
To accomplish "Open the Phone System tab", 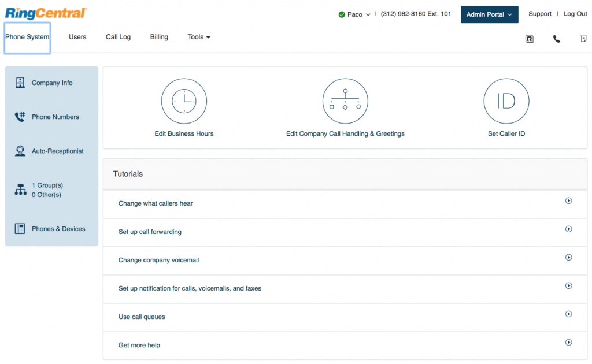I will pos(27,37).
